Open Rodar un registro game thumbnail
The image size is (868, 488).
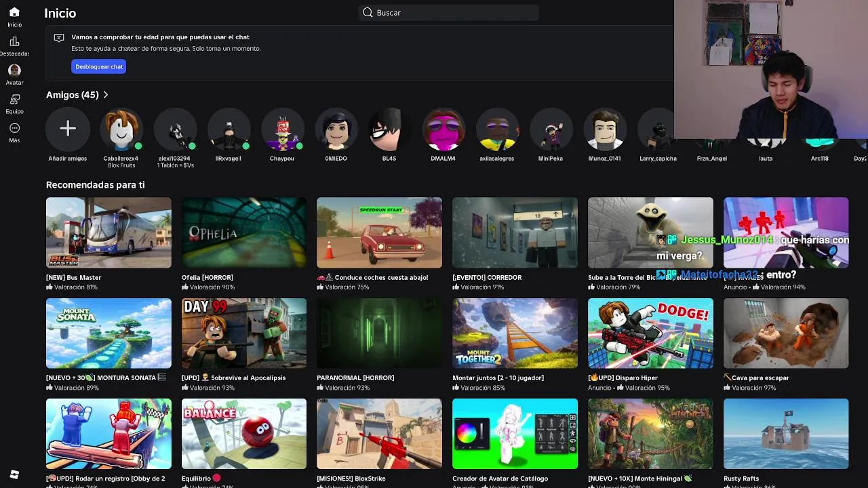(x=108, y=434)
